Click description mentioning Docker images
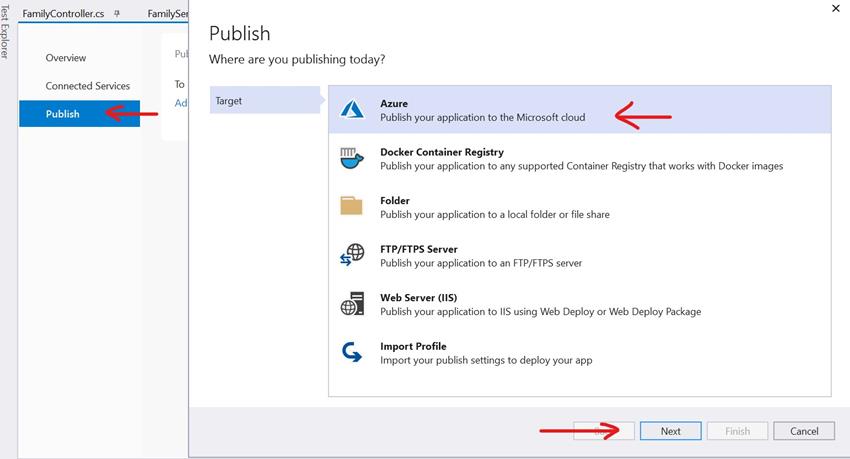The image size is (850, 459). click(x=582, y=166)
